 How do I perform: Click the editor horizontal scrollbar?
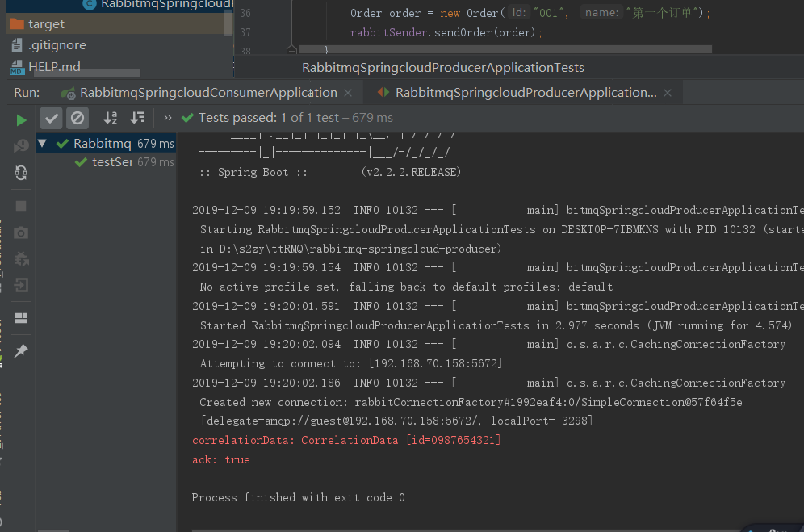505,50
